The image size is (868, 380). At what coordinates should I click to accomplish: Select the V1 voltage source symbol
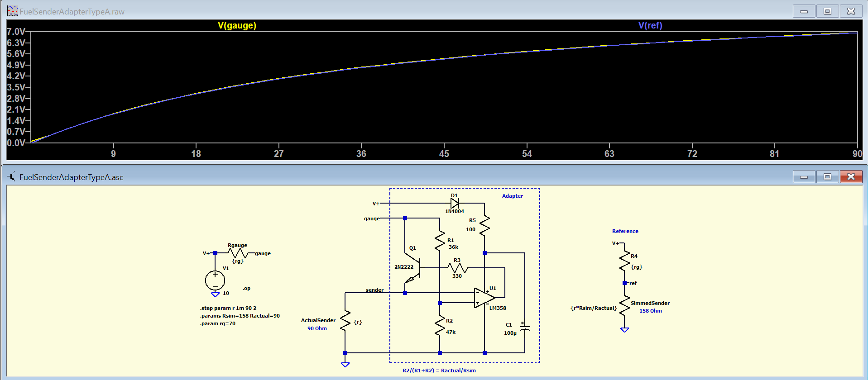(215, 281)
